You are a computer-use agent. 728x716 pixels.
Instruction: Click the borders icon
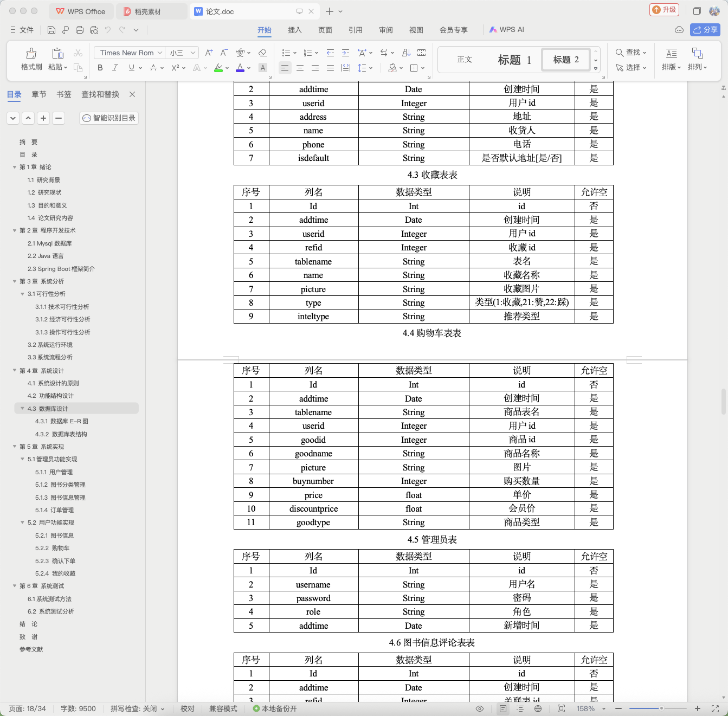pos(414,68)
